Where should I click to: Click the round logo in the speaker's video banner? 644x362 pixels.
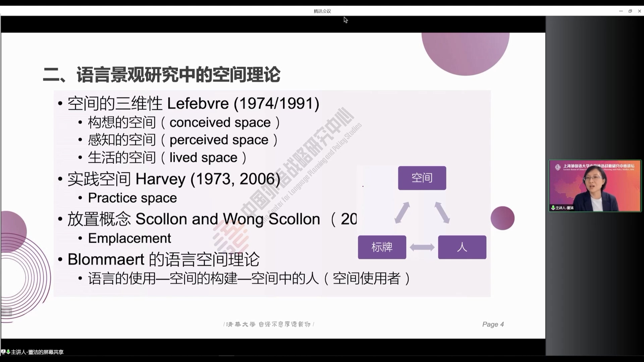pyautogui.click(x=558, y=167)
